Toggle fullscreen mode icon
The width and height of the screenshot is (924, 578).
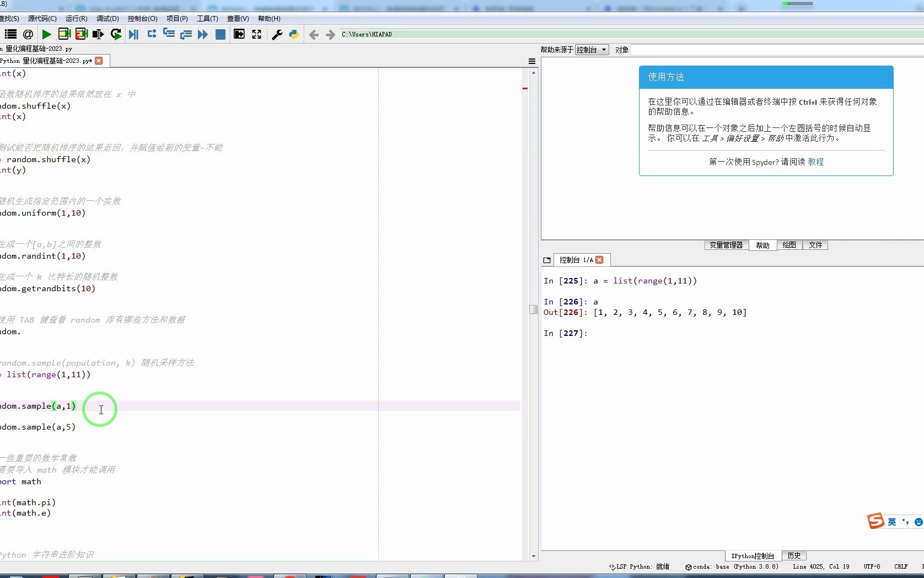(257, 34)
